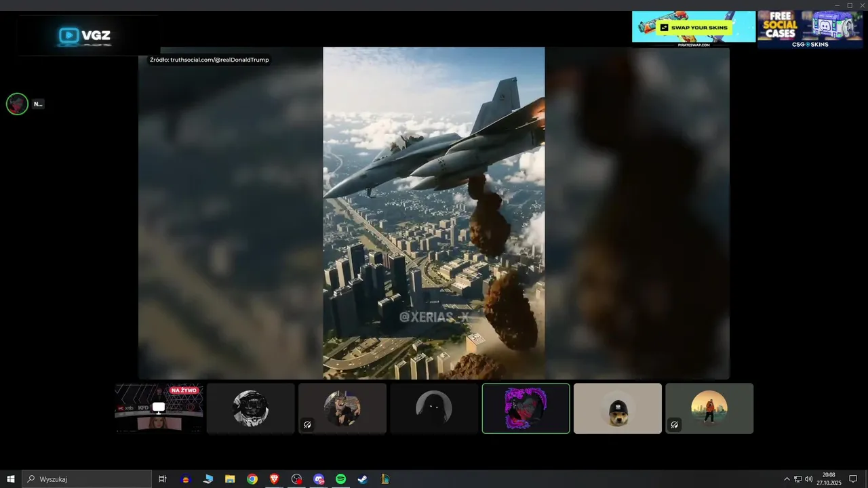Select participant tile with dog in beanie
This screenshot has width=868, height=488.
coord(618,408)
